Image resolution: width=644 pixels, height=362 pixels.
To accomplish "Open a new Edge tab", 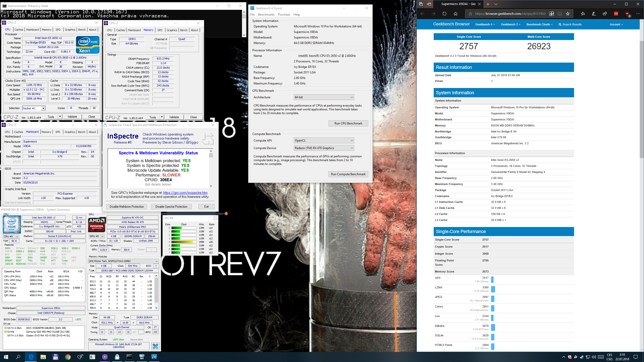I will pos(488,4).
